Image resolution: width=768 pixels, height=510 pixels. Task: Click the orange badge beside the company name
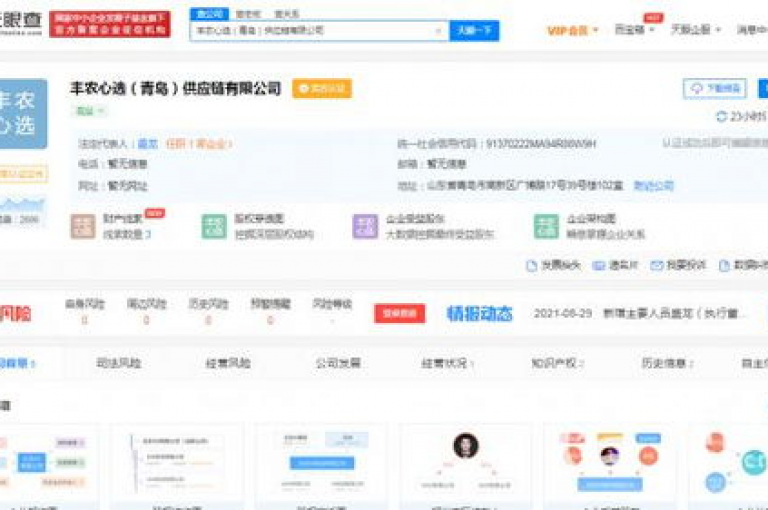pos(322,89)
